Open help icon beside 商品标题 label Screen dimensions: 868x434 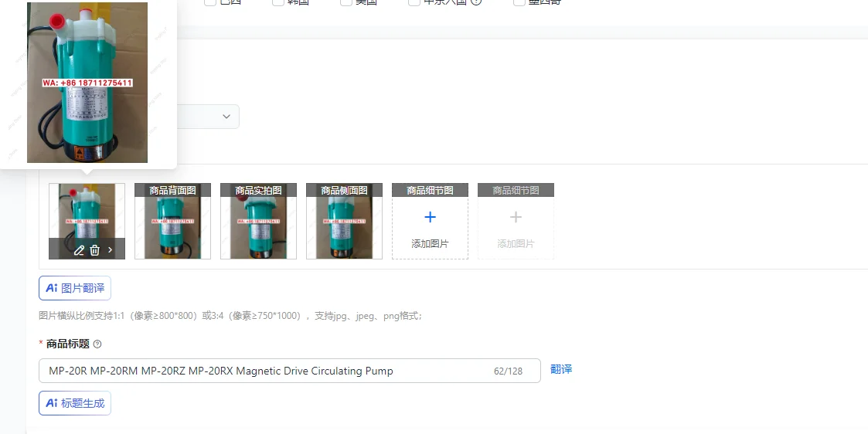(x=97, y=344)
